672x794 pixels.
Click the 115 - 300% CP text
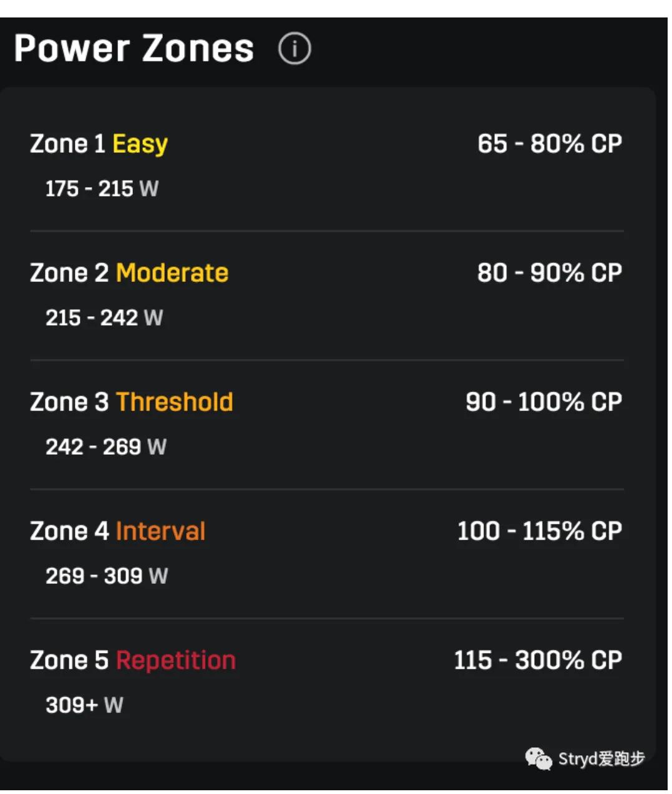(538, 661)
